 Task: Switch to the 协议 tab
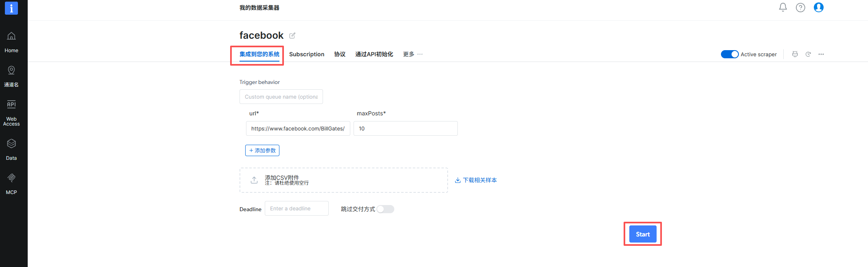[340, 54]
